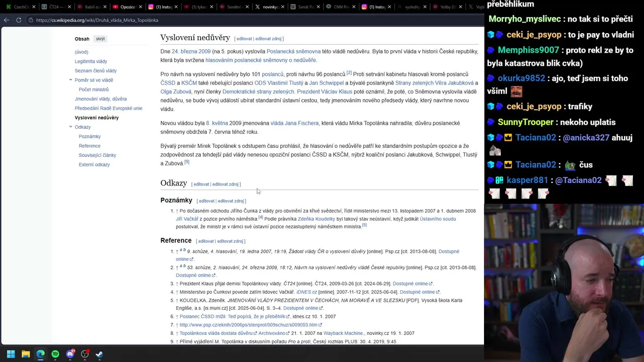Viewport: 644px width, 362px height.
Task: Click up-arrow of reference 6
Action: pyautogui.click(x=177, y=317)
